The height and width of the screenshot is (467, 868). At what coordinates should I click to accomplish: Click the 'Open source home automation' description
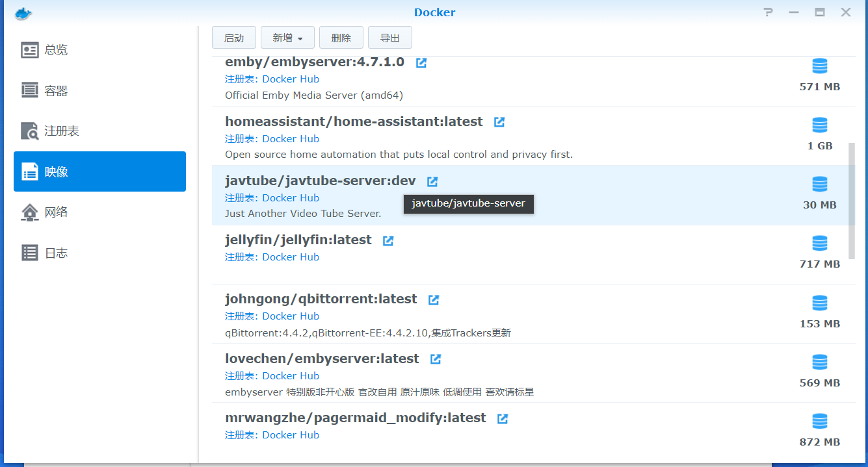coord(399,155)
